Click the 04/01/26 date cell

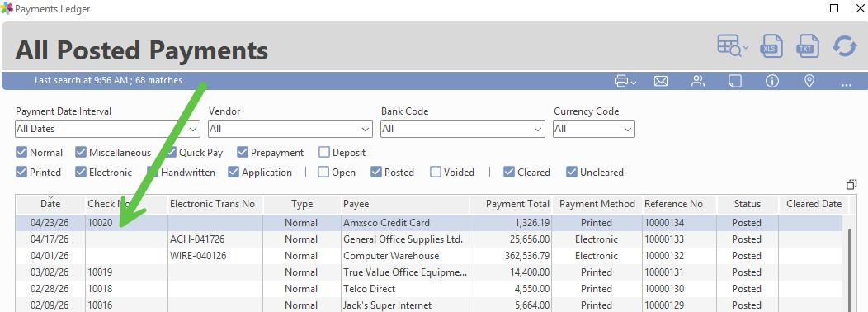50,256
